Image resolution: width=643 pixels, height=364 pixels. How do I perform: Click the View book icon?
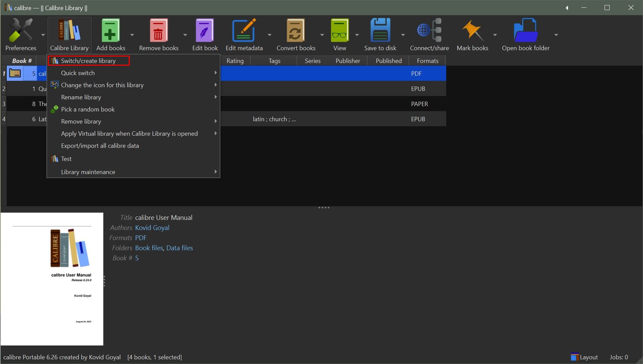[340, 30]
